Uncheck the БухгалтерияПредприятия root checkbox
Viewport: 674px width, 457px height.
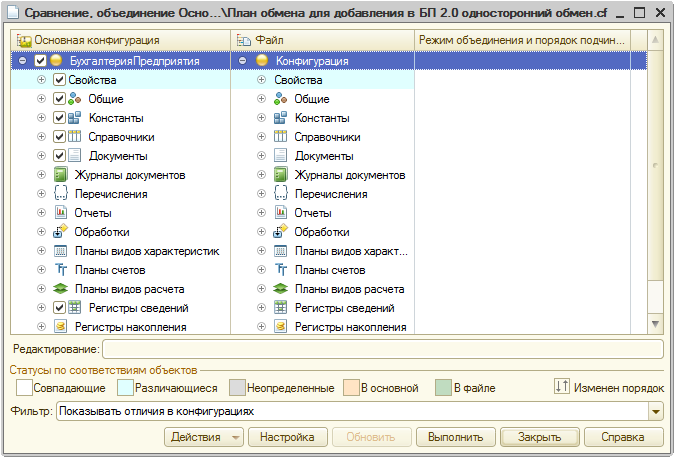(40, 61)
